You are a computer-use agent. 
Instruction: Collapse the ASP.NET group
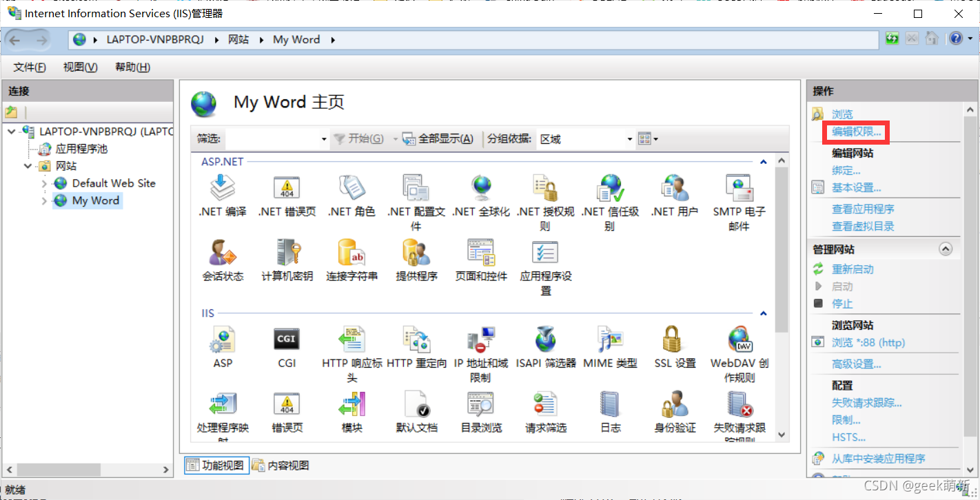[x=763, y=162]
